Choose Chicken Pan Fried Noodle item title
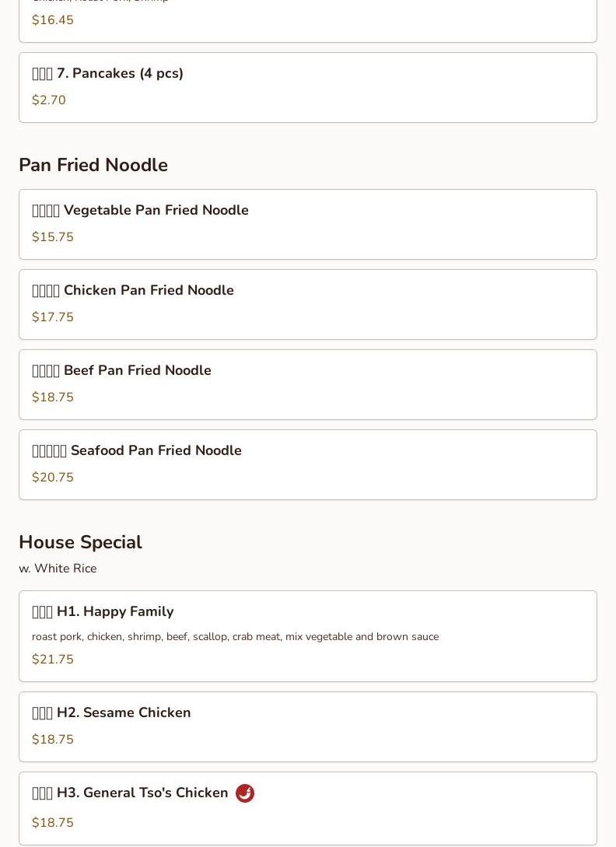Image resolution: width=616 pixels, height=847 pixels. pyautogui.click(x=133, y=291)
